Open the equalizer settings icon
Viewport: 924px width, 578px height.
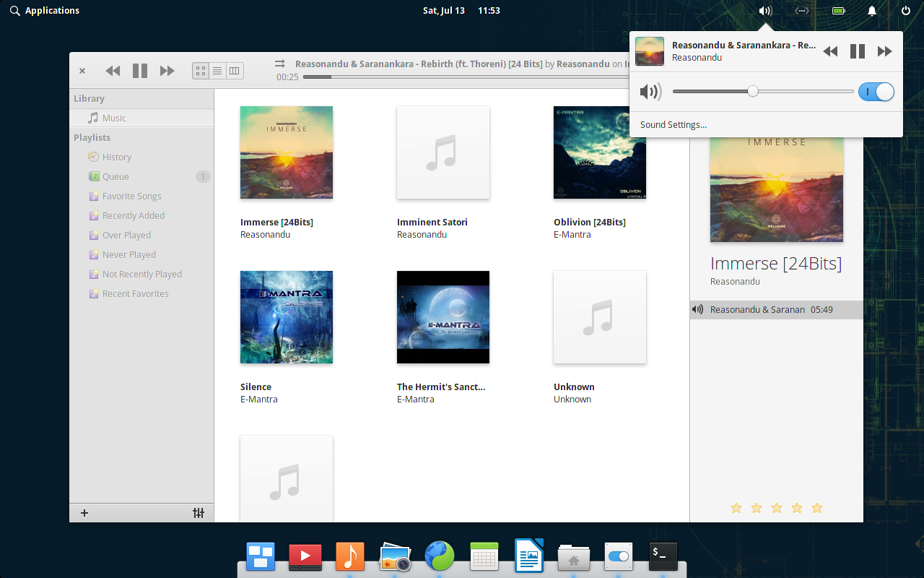199,513
